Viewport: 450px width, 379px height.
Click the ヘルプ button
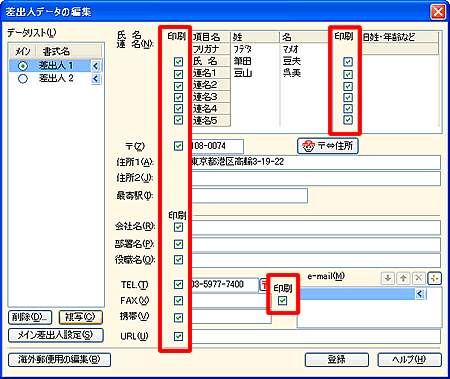(410, 360)
